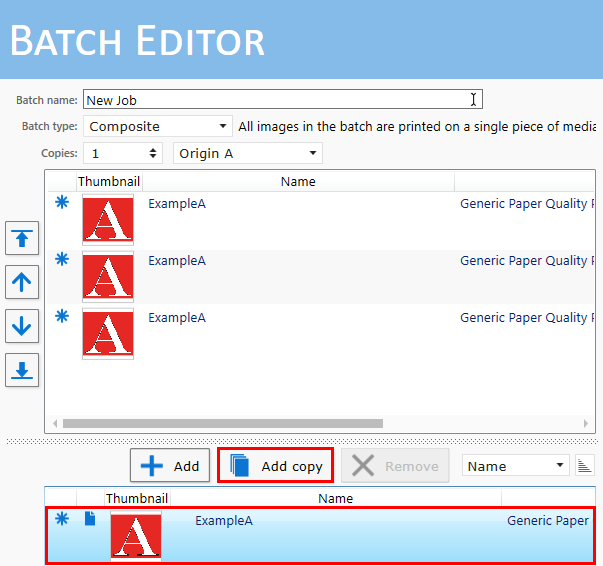This screenshot has width=603, height=566.
Task: Click the Name column header in batch list
Action: click(298, 181)
